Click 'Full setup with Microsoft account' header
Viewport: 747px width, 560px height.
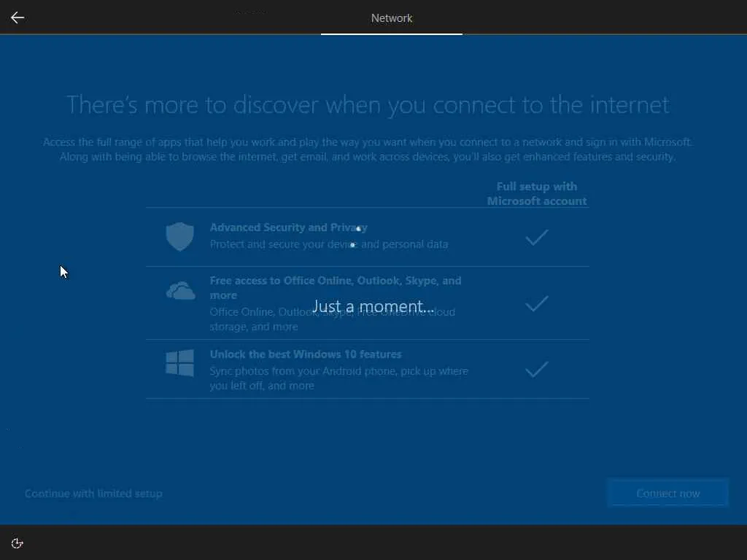(537, 194)
